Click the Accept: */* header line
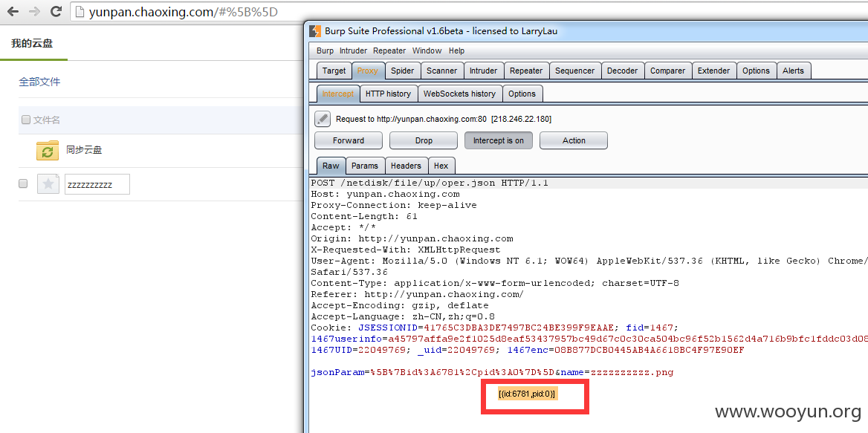This screenshot has height=433, width=868. click(343, 227)
